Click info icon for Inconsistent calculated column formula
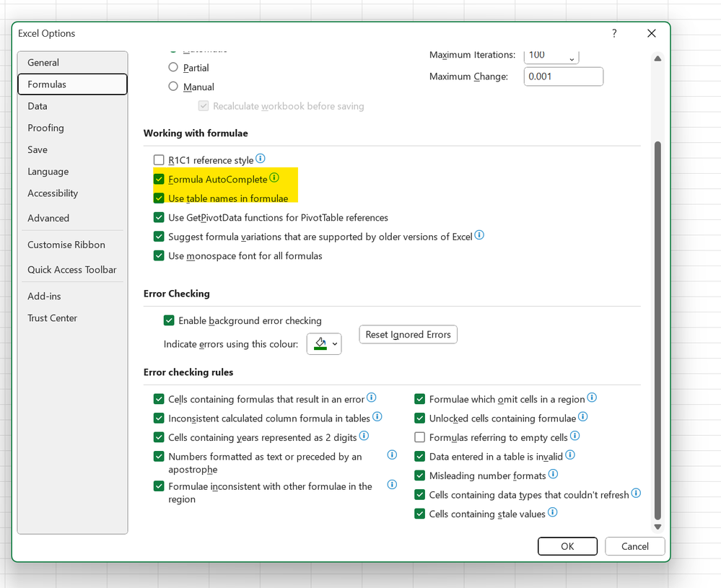The width and height of the screenshot is (721, 588). click(x=377, y=416)
